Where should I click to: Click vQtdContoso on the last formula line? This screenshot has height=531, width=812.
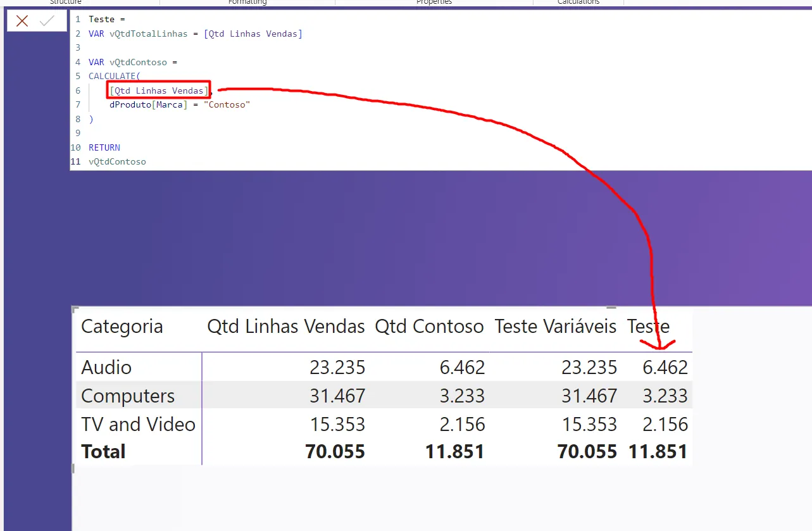click(x=117, y=161)
